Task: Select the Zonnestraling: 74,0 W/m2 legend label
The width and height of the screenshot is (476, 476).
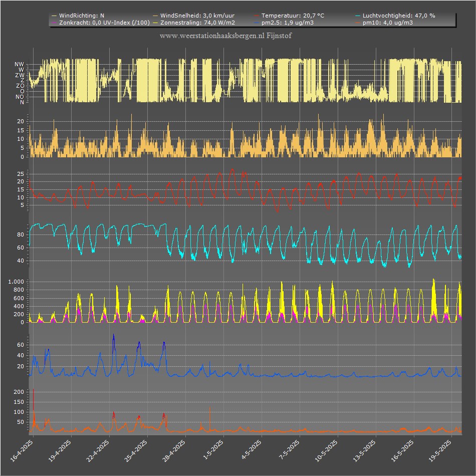Action: [197, 23]
